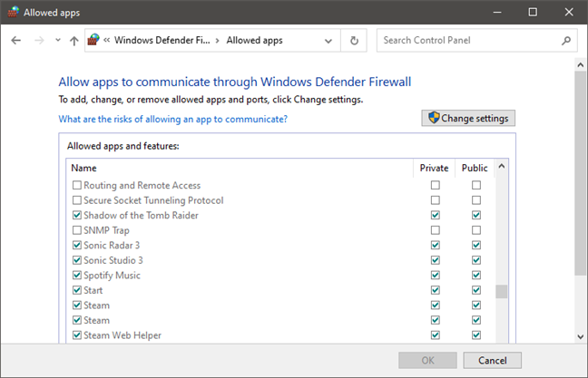Toggle Private for Start
588x378 pixels.
pyautogui.click(x=436, y=290)
